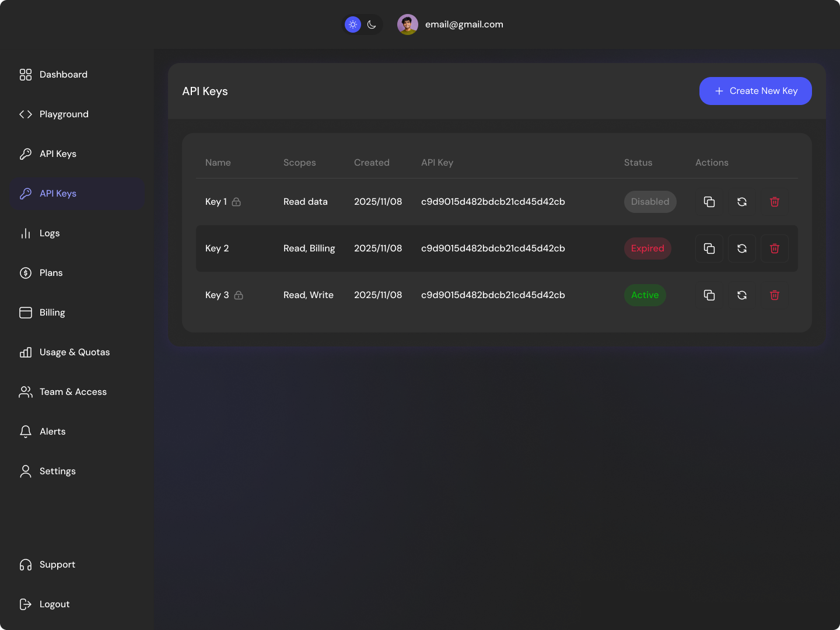Image resolution: width=840 pixels, height=630 pixels.
Task: Click the Support headset icon
Action: click(x=26, y=564)
